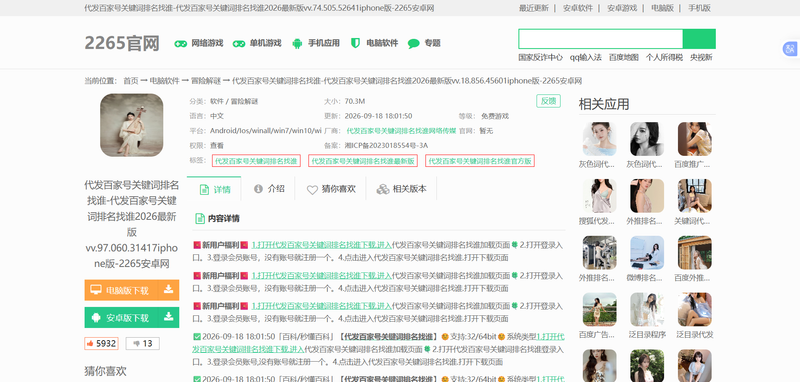Screen dimensions: 800x382
Task: Click the green search submit button
Action: (x=699, y=39)
